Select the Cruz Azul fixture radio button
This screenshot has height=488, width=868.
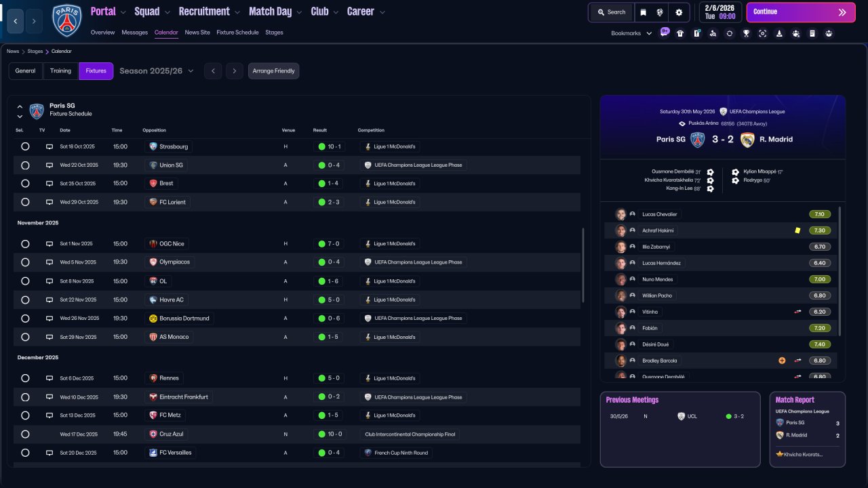click(25, 434)
